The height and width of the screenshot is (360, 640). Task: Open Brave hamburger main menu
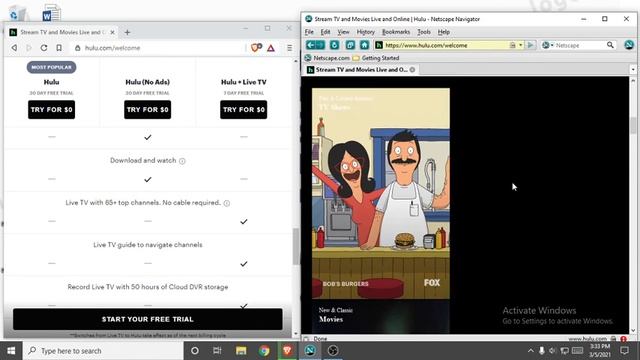[289, 48]
